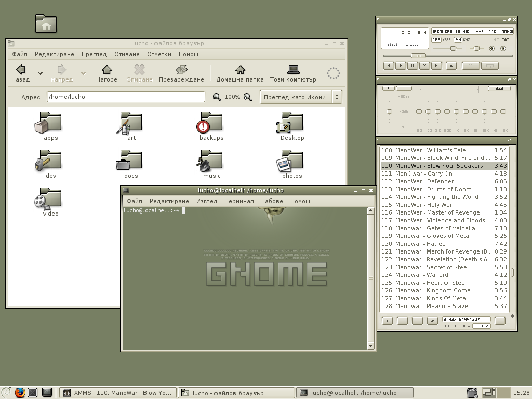Open the home folder desktop icon
This screenshot has width=532, height=399.
click(46, 23)
